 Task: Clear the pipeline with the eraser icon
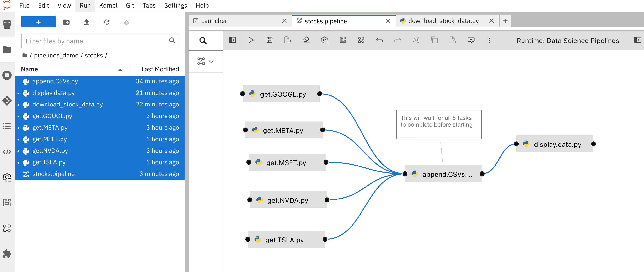coord(306,40)
